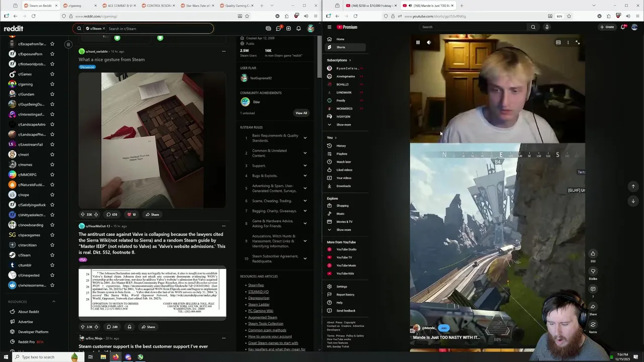Open About Reddit link
The height and width of the screenshot is (362, 644).
[28, 312]
